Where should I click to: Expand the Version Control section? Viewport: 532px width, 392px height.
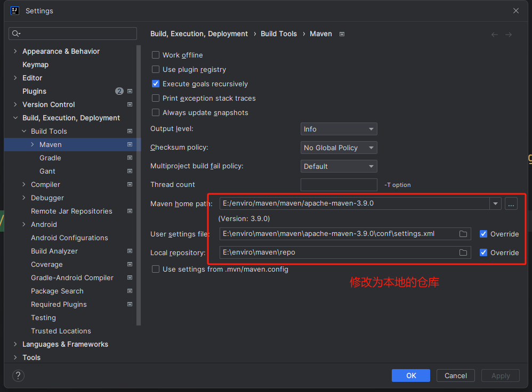point(15,104)
